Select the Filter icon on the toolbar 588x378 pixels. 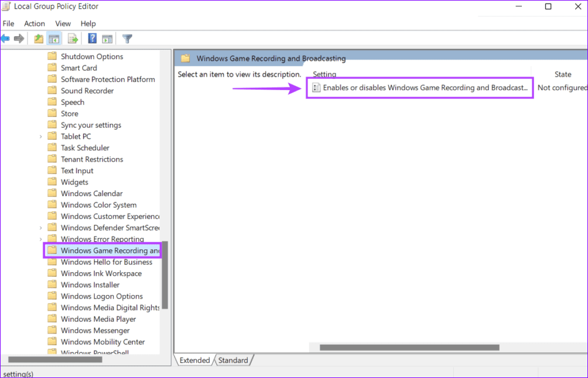127,38
